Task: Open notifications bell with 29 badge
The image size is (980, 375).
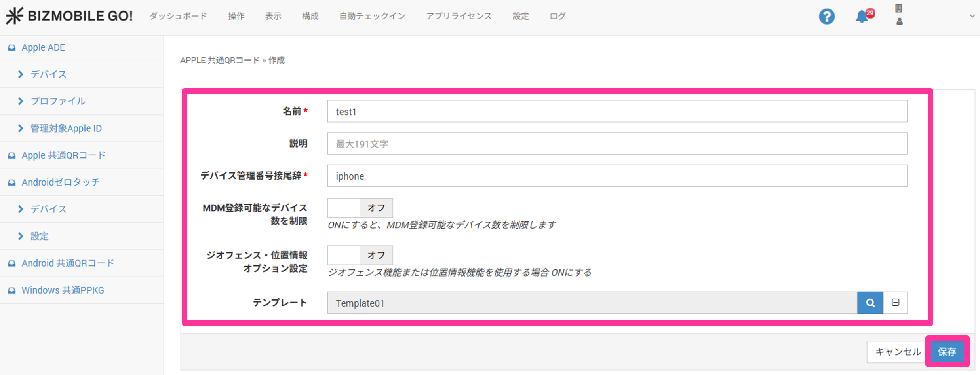Action: 862,17
